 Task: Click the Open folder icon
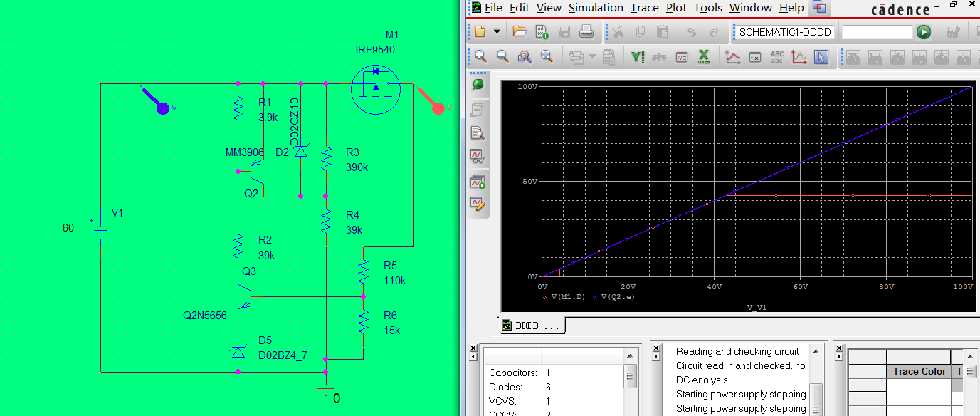coord(520,32)
